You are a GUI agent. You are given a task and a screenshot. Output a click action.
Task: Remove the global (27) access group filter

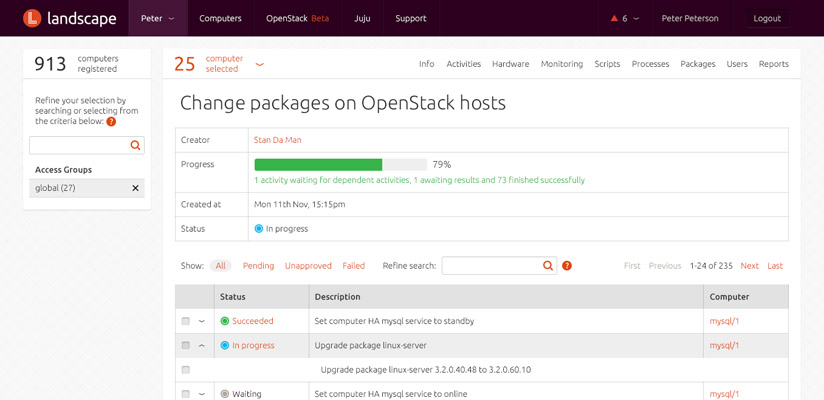coord(135,188)
